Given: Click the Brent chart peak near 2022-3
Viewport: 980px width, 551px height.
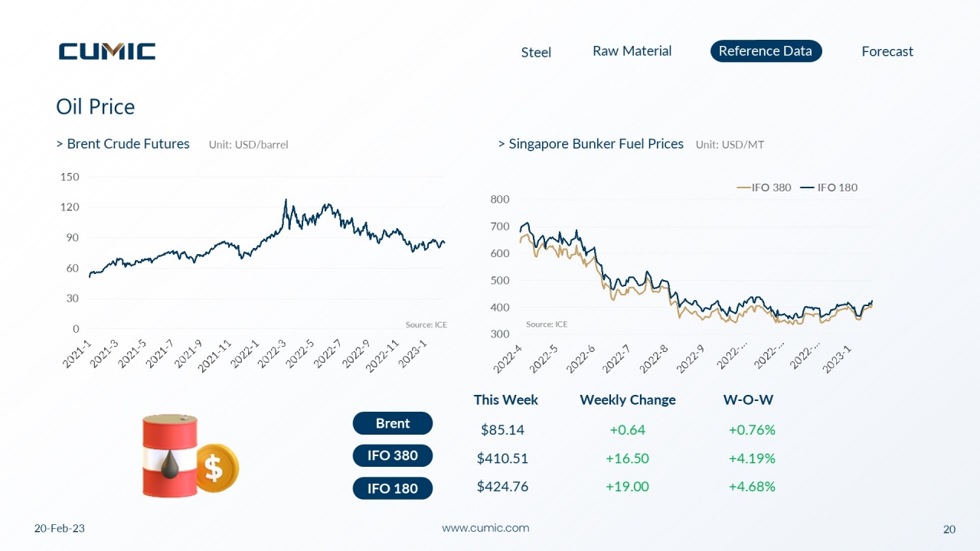Looking at the screenshot, I should point(286,201).
